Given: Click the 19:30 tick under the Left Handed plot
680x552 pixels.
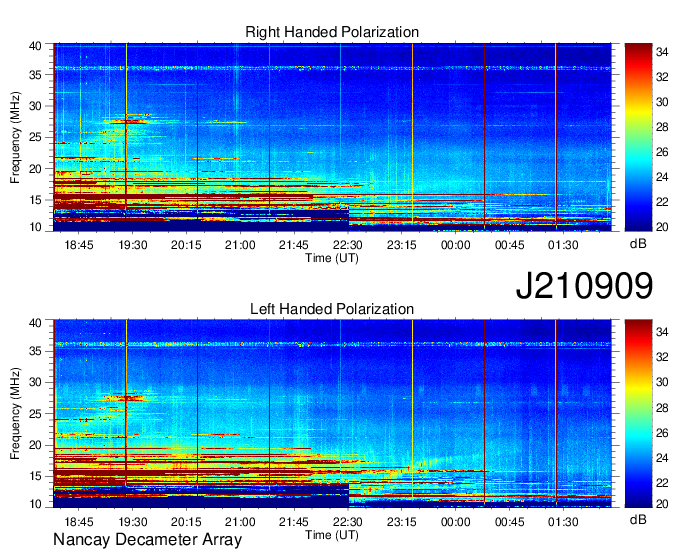Looking at the screenshot, I should (x=133, y=522).
